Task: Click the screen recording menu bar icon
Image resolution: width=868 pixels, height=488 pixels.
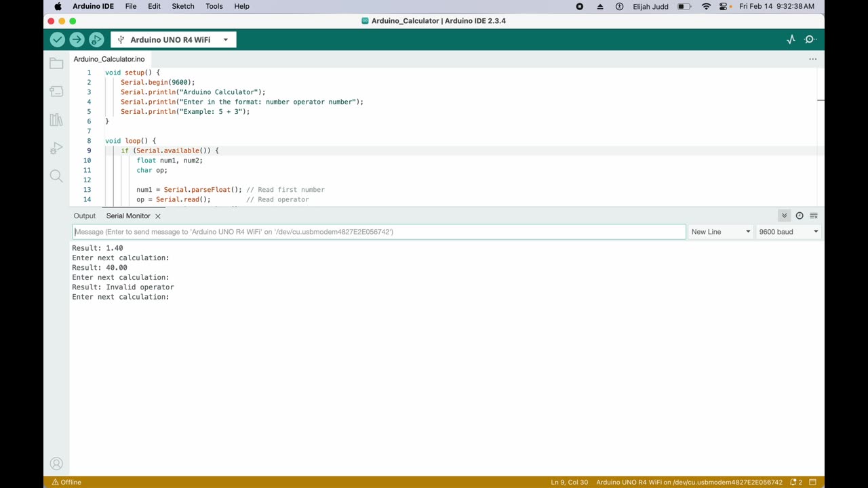Action: [579, 6]
